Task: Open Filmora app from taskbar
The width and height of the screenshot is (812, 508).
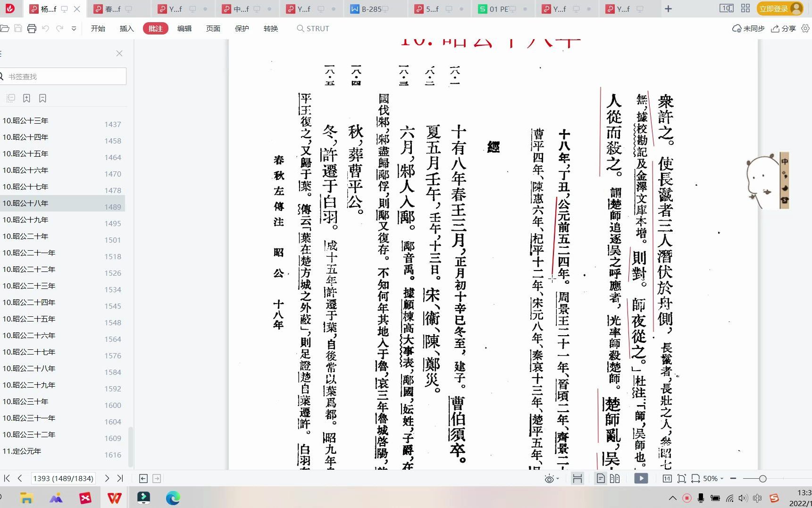Action: pyautogui.click(x=143, y=498)
